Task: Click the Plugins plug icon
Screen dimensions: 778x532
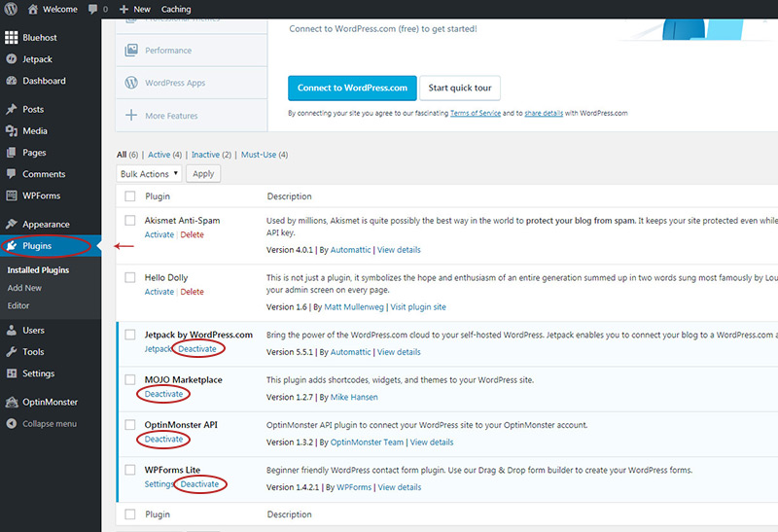Action: 12,246
